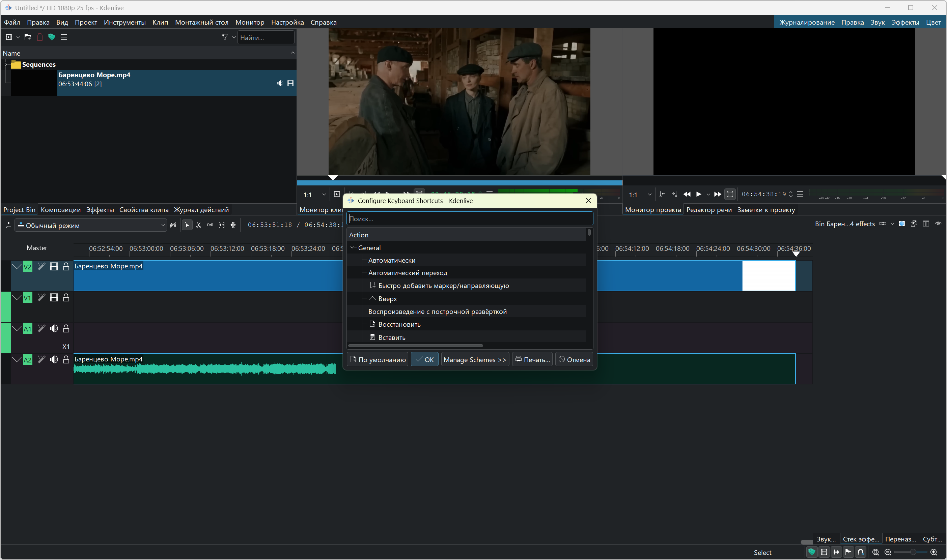The image size is (947, 560).
Task: Choose the spacer tool in timeline toolbar
Action: pos(210,225)
